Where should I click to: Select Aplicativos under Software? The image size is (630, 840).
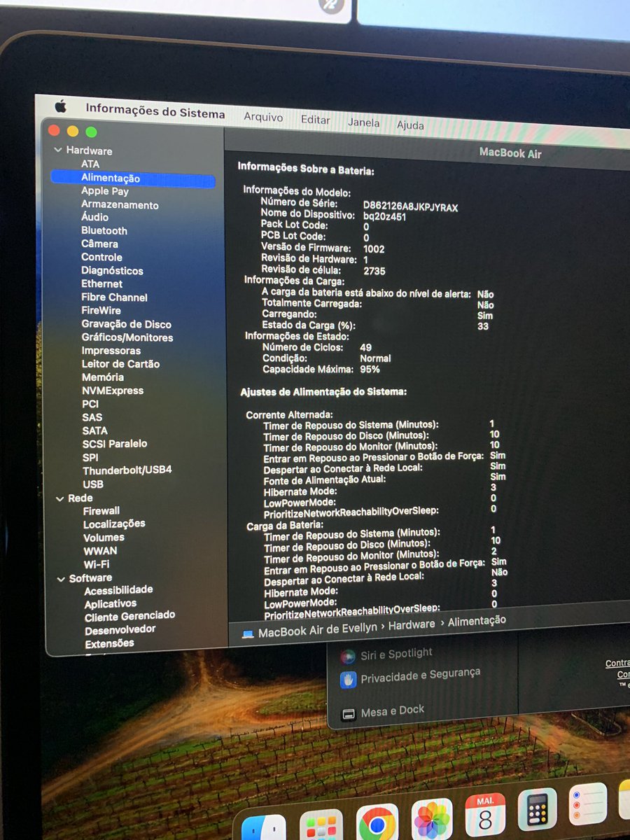(111, 603)
